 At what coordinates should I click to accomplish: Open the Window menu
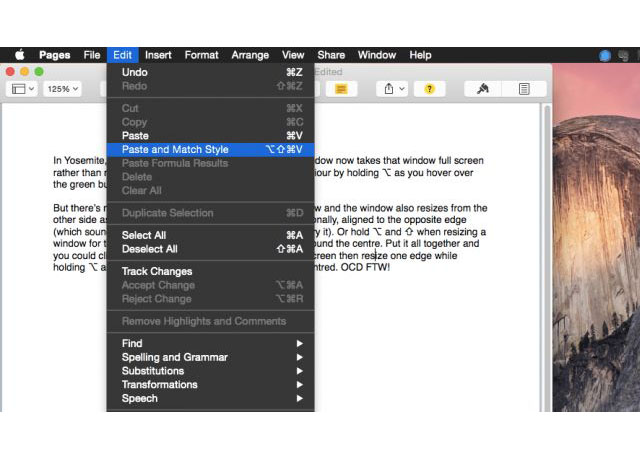tap(377, 55)
